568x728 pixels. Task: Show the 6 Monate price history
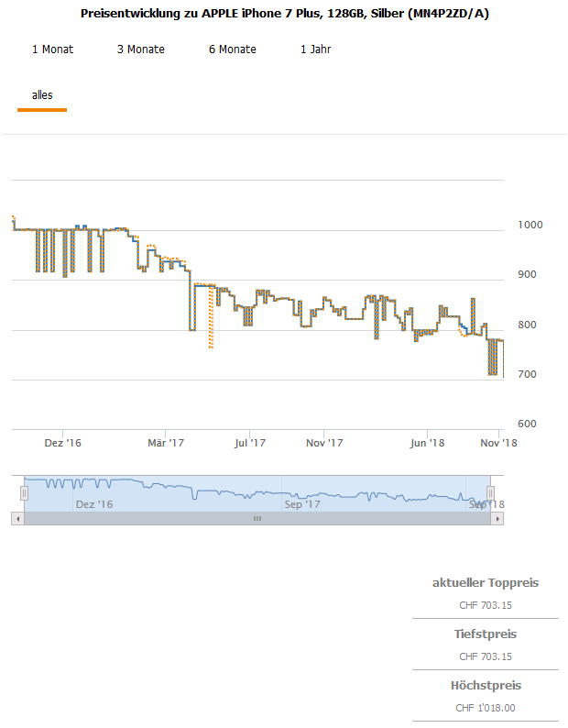pos(233,50)
